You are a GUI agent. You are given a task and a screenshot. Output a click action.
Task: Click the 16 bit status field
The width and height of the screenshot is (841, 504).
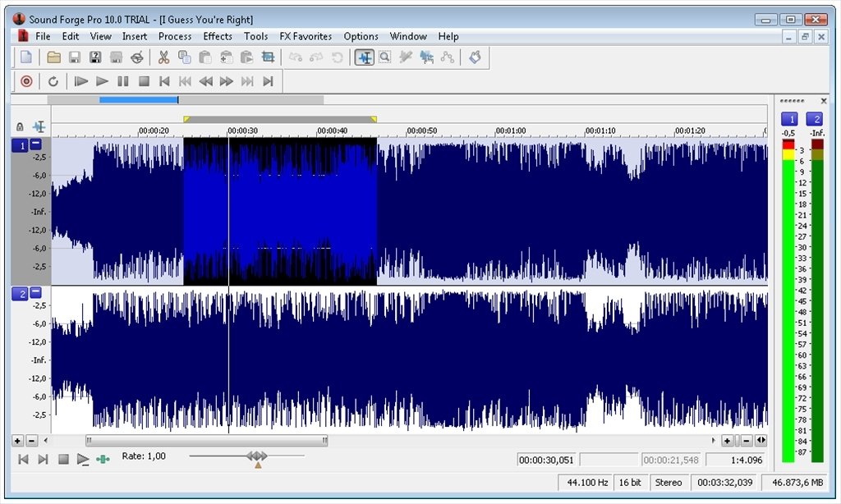click(x=630, y=483)
